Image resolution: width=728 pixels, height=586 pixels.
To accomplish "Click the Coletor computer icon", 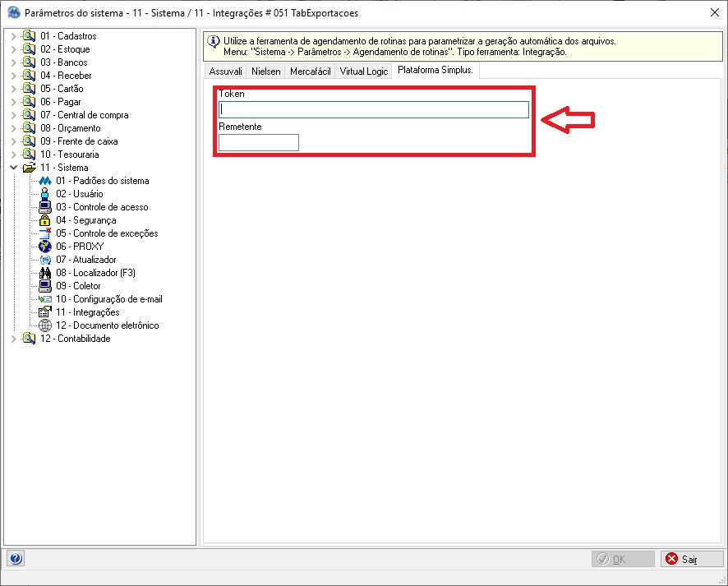I will tap(45, 286).
